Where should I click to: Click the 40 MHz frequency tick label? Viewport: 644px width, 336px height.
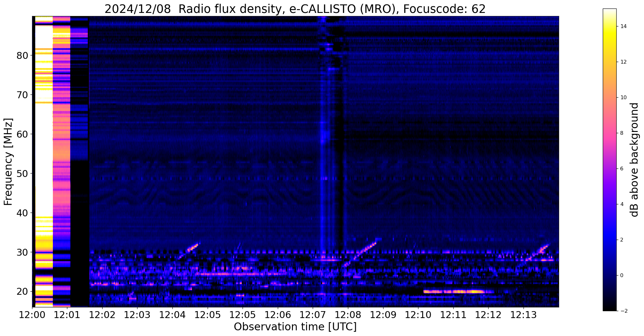point(22,213)
